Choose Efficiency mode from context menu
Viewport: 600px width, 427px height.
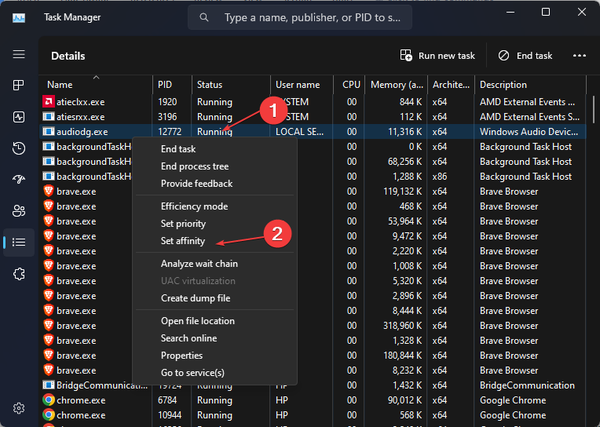click(194, 205)
